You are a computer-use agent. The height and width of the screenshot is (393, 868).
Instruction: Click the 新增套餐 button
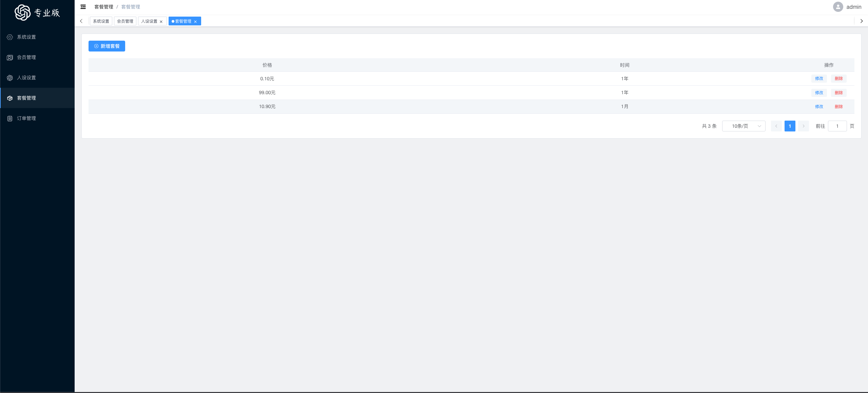click(x=107, y=46)
